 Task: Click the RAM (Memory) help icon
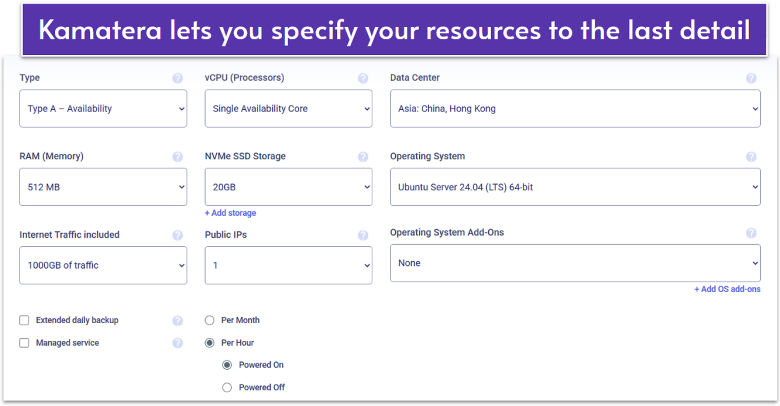pos(177,157)
